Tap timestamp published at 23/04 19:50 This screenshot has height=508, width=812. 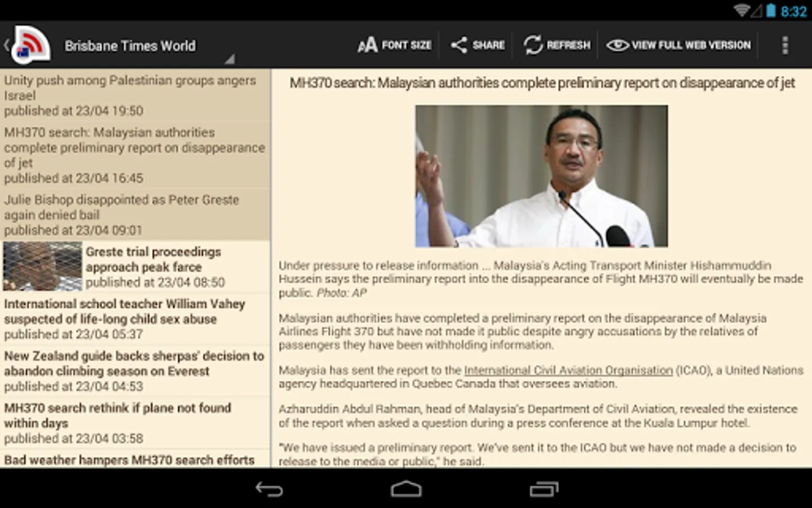point(73,111)
